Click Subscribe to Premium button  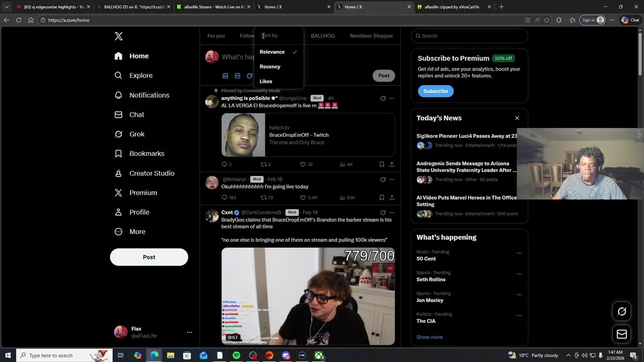tap(436, 91)
